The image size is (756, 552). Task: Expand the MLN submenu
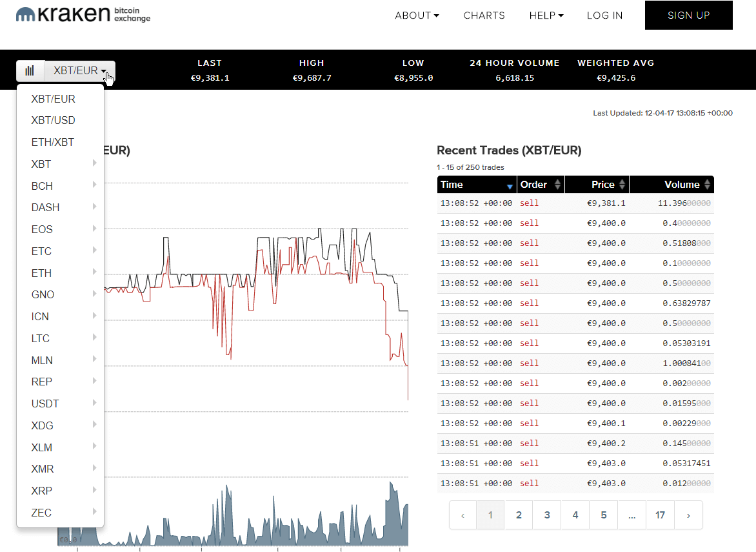click(x=60, y=360)
